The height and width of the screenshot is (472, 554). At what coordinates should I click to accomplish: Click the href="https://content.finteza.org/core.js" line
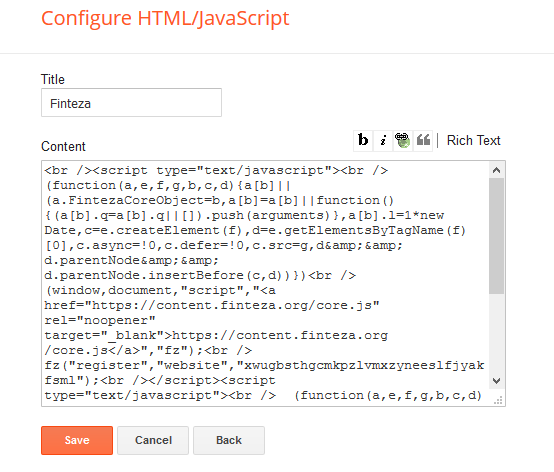(x=212, y=305)
